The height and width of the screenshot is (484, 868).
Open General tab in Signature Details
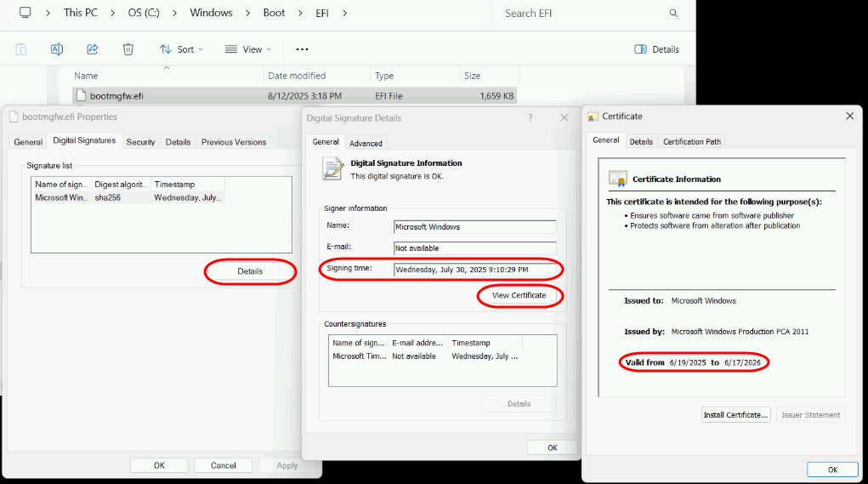point(326,142)
